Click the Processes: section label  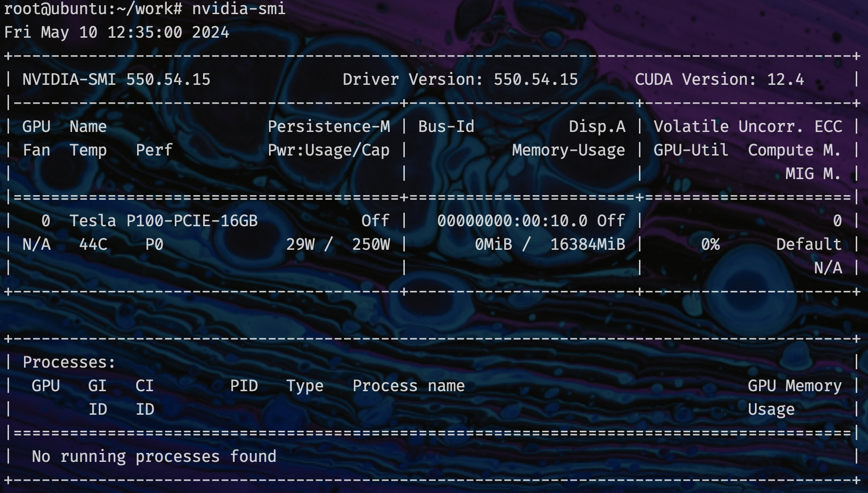click(69, 362)
